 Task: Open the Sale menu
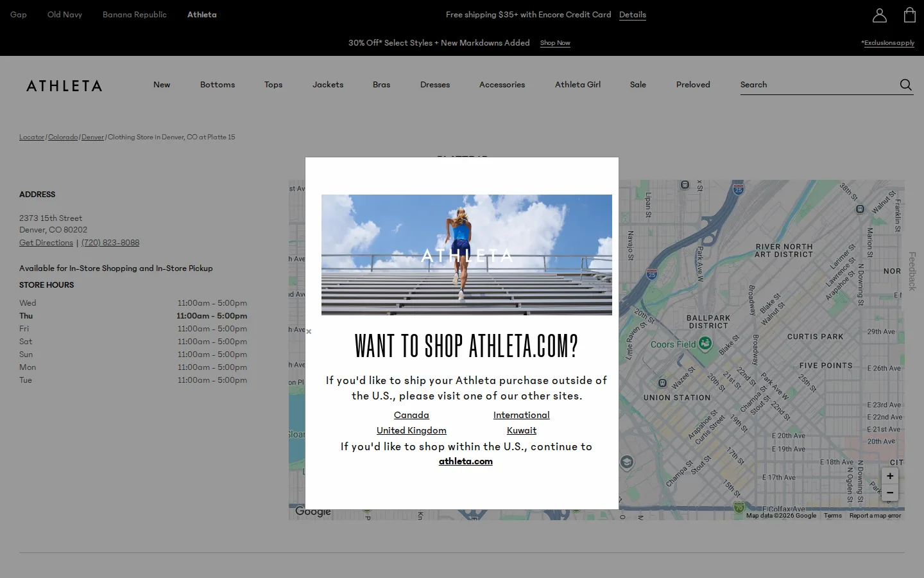click(x=638, y=85)
